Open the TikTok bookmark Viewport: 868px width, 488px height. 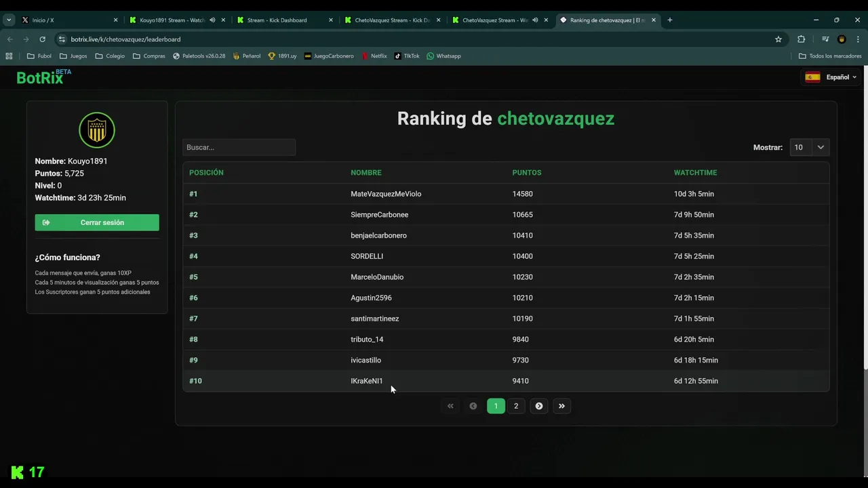pyautogui.click(x=407, y=56)
